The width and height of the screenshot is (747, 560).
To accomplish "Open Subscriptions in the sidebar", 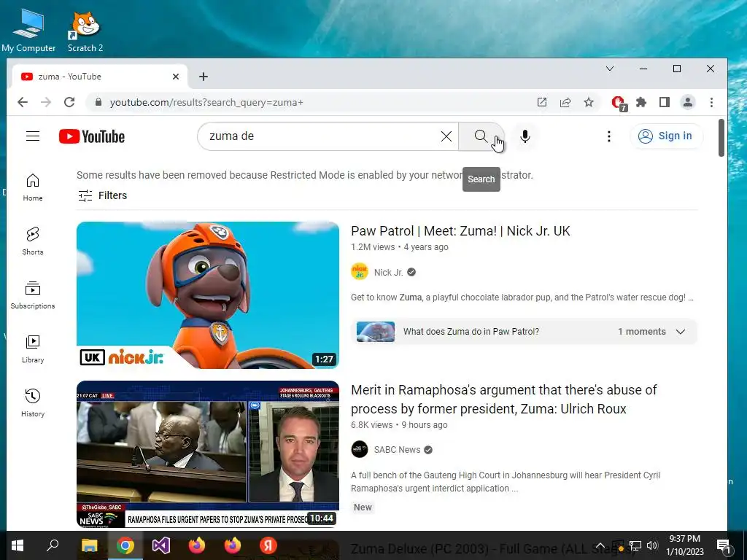I will coord(33,295).
